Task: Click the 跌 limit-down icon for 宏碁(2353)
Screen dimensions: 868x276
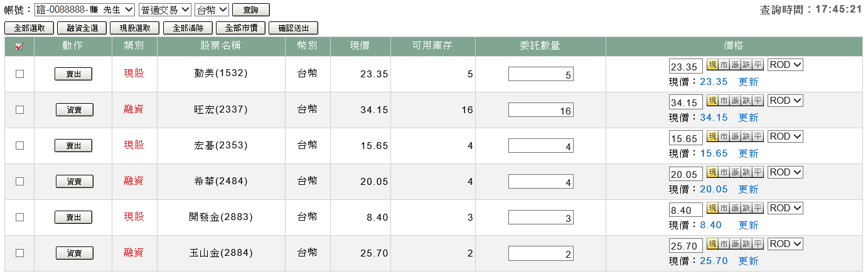Action: [x=746, y=137]
